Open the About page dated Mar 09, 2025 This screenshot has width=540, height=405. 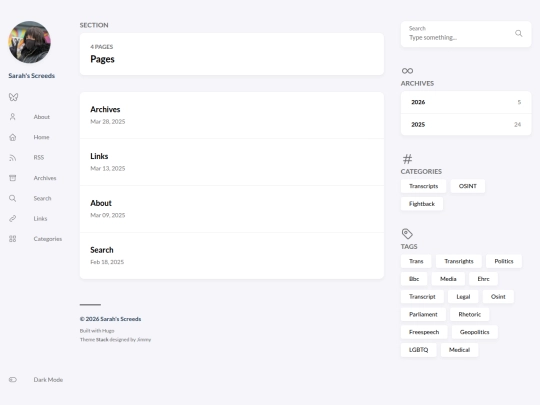pyautogui.click(x=232, y=209)
